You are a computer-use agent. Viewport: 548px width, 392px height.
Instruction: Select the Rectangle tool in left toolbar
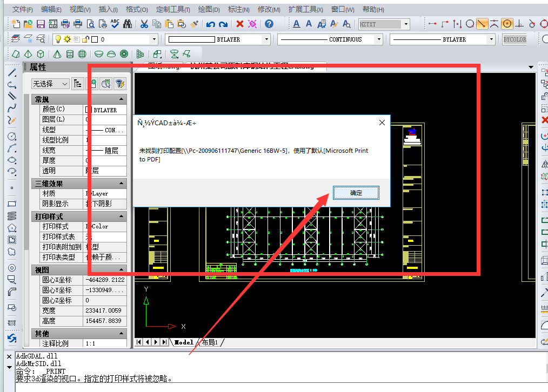pyautogui.click(x=12, y=204)
